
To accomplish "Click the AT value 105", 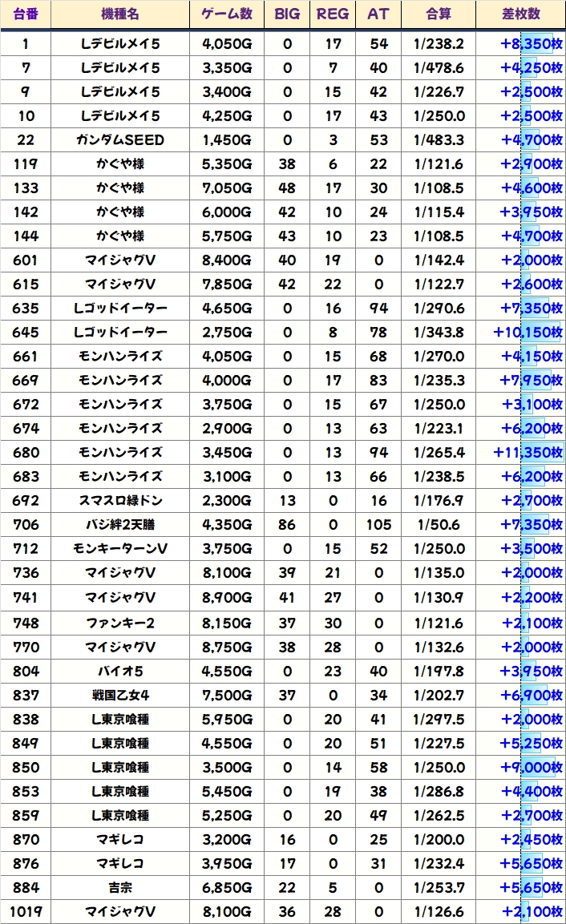I will pos(378,524).
